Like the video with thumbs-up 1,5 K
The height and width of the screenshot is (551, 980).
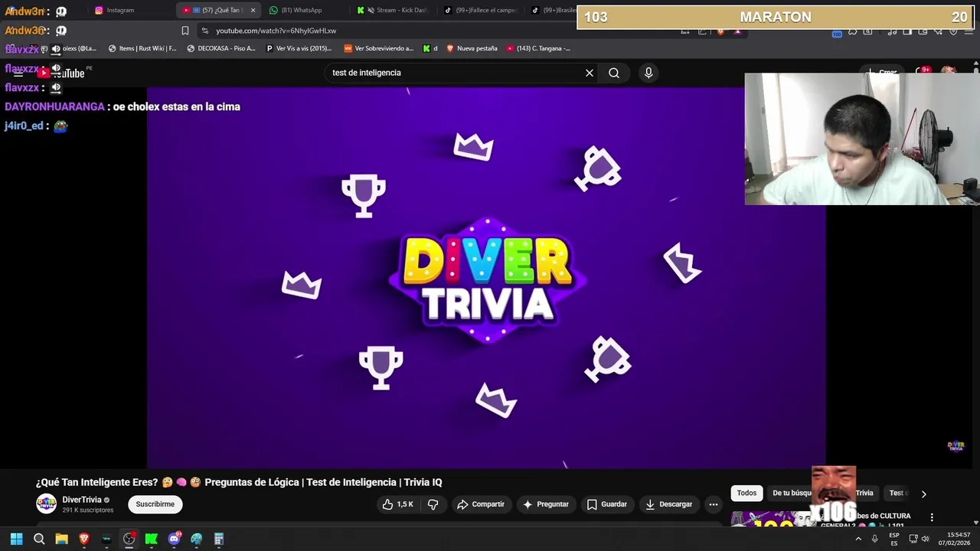(x=398, y=504)
